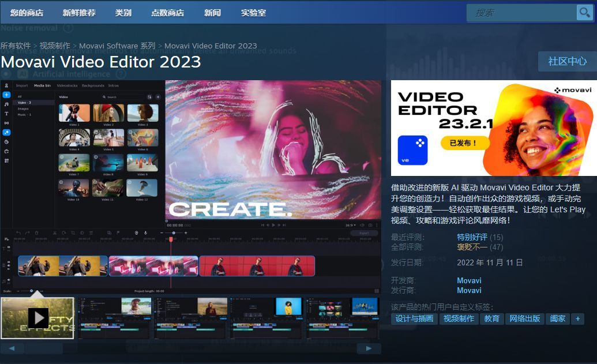
Task: Click the left arrow below thumbnails
Action: coord(12,348)
